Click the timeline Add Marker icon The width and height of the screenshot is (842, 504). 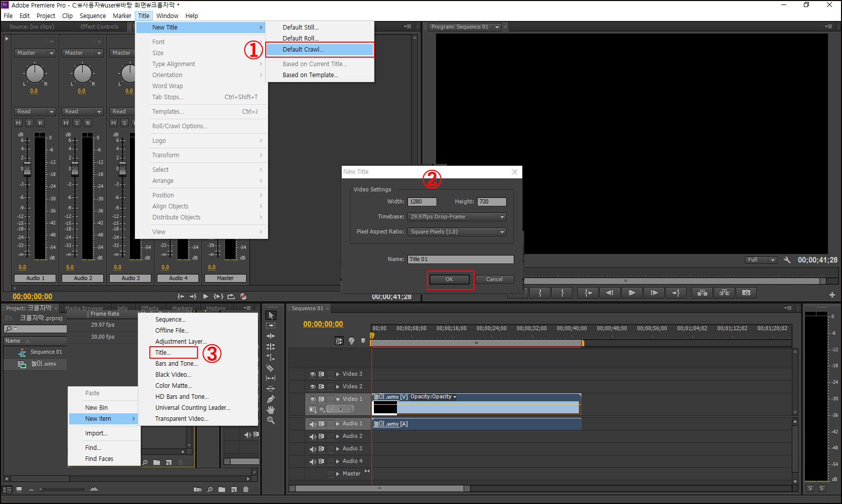363,341
